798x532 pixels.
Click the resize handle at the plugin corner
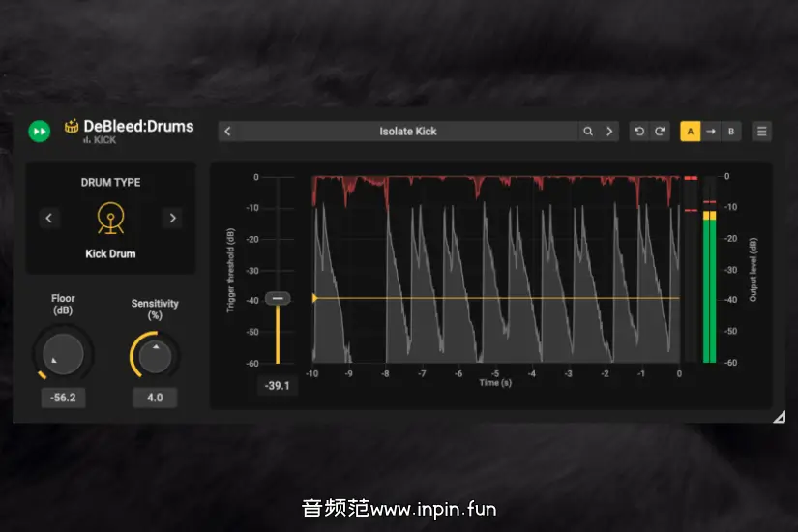tap(779, 417)
